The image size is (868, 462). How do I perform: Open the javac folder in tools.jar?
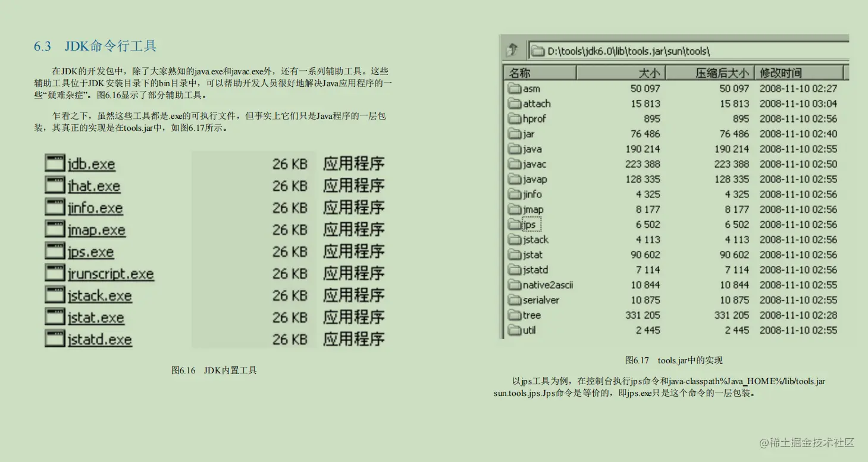[529, 164]
